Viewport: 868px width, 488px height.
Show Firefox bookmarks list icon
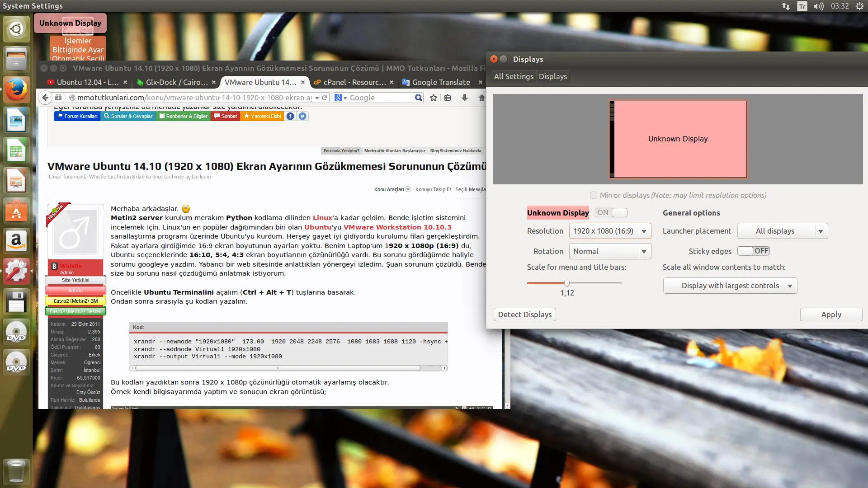coord(448,98)
